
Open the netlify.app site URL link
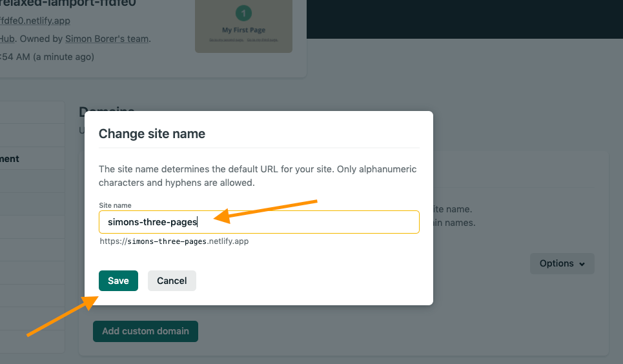tap(36, 21)
